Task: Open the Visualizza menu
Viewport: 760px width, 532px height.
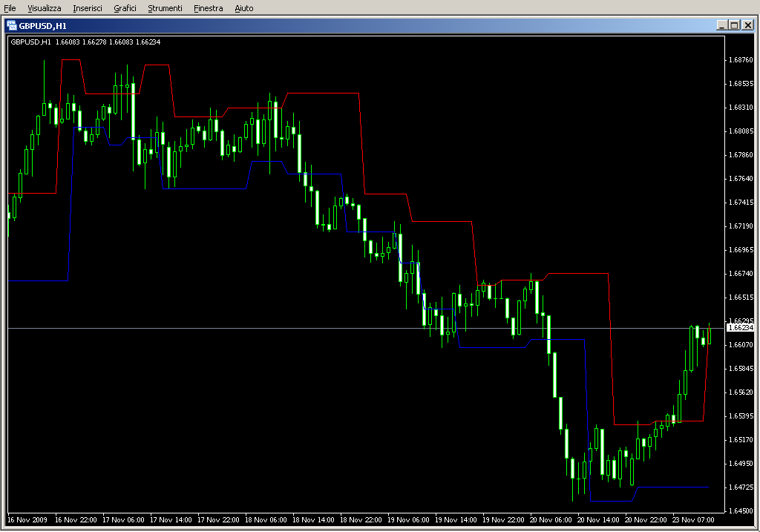Action: (x=45, y=8)
